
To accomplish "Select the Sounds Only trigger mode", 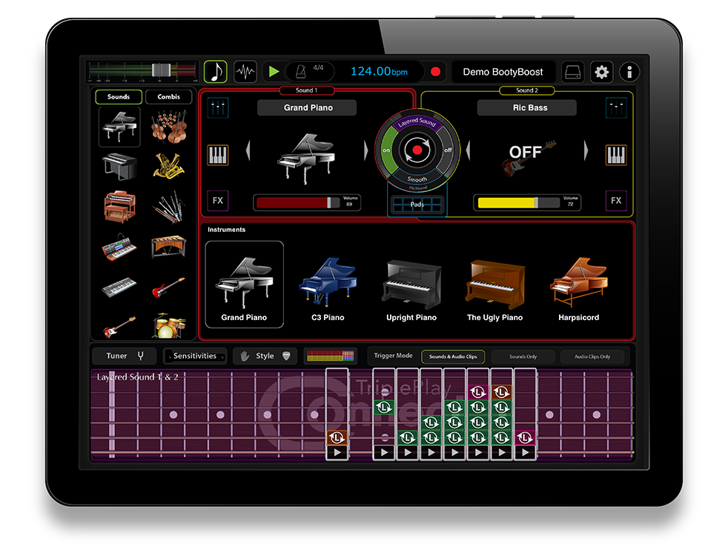I will coord(523,356).
